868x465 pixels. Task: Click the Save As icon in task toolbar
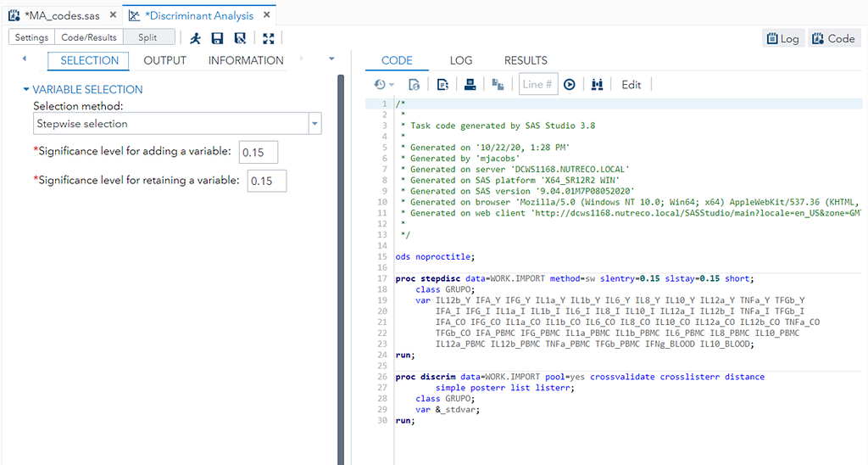240,38
